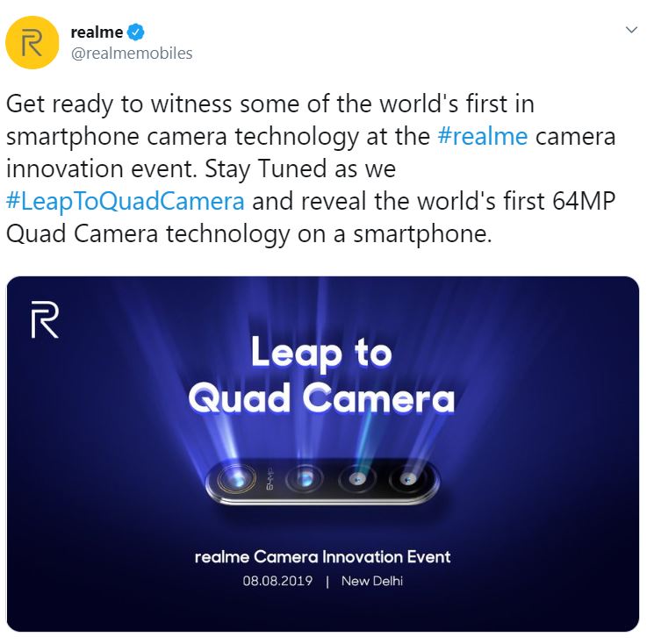Click the New Delhi location text
This screenshot has width=647, height=644.
point(371,581)
